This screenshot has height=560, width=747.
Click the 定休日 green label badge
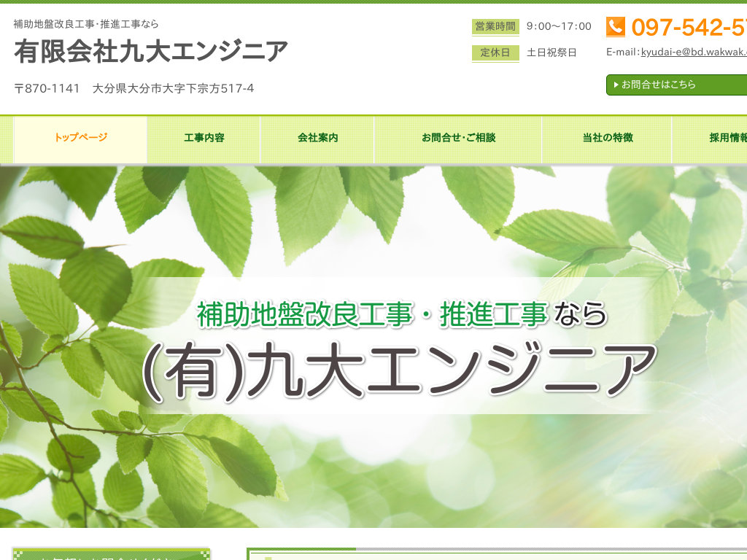[x=494, y=53]
